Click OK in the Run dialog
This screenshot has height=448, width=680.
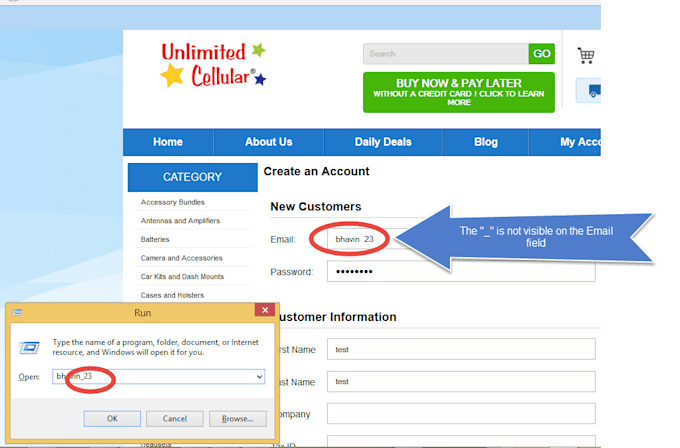(112, 419)
